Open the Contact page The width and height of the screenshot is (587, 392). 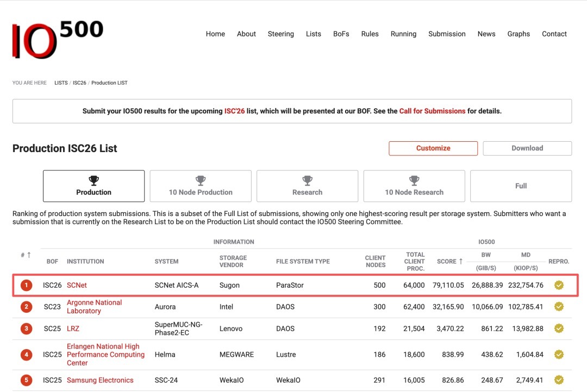[x=554, y=34]
